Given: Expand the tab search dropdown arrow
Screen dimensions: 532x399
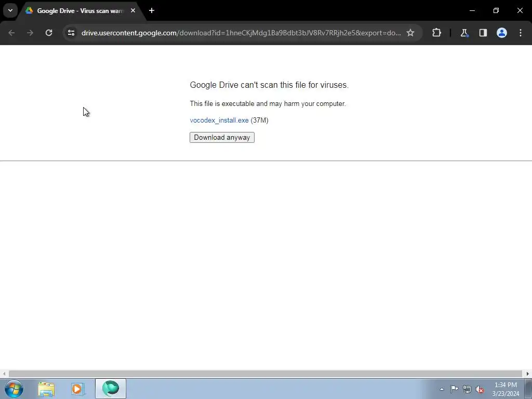Looking at the screenshot, I should [x=10, y=10].
